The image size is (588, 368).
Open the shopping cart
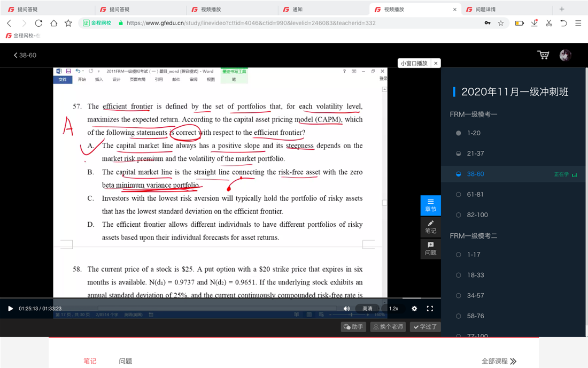[543, 55]
